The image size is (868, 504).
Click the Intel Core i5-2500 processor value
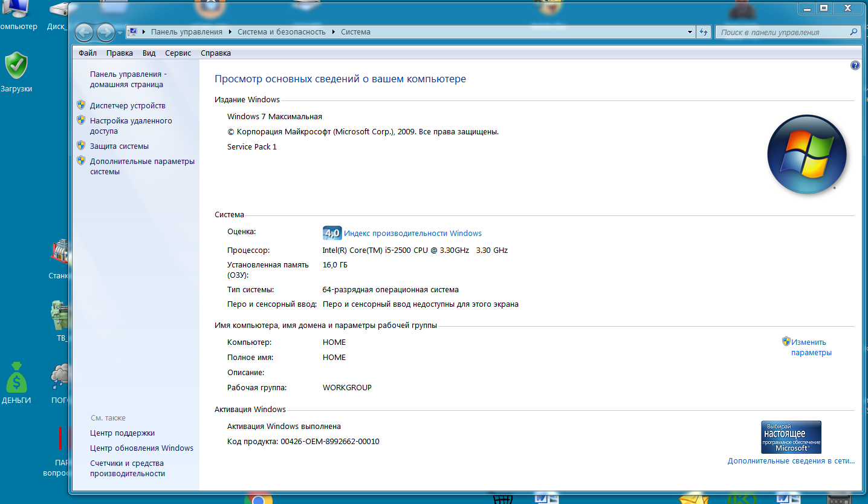click(x=415, y=250)
